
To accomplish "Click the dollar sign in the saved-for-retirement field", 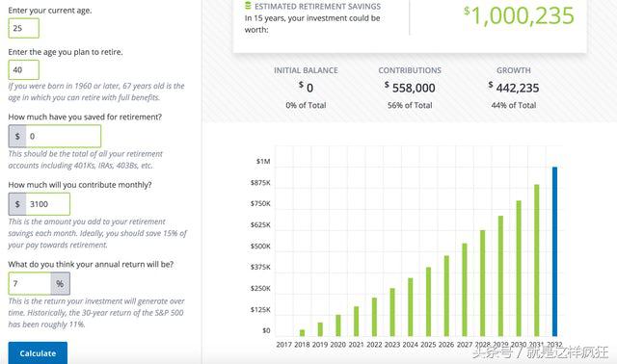I will (x=17, y=137).
